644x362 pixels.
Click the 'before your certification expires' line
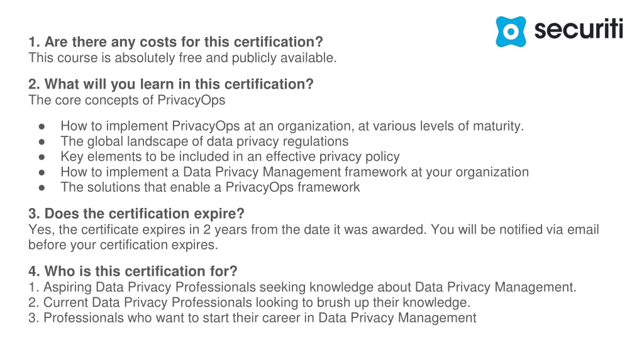123,245
